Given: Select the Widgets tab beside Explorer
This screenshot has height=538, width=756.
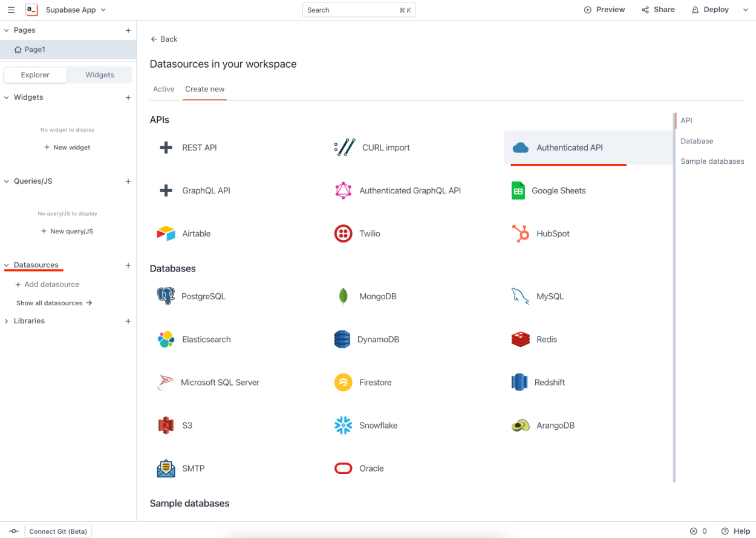Looking at the screenshot, I should pos(99,74).
